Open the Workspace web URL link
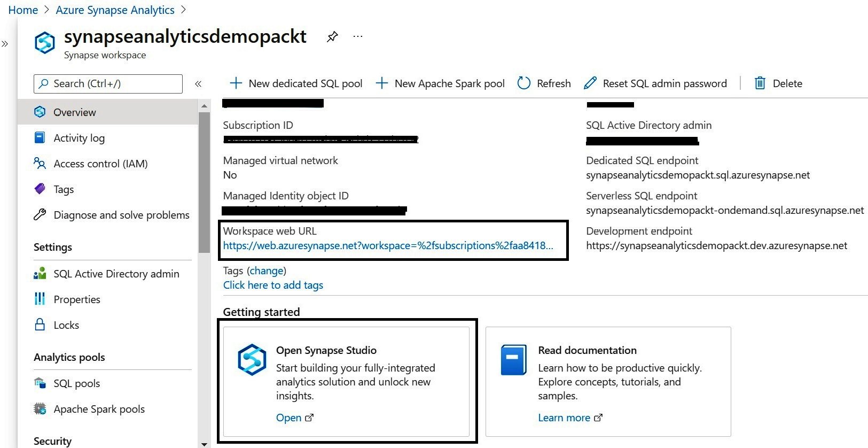Image resolution: width=868 pixels, height=448 pixels. point(388,245)
